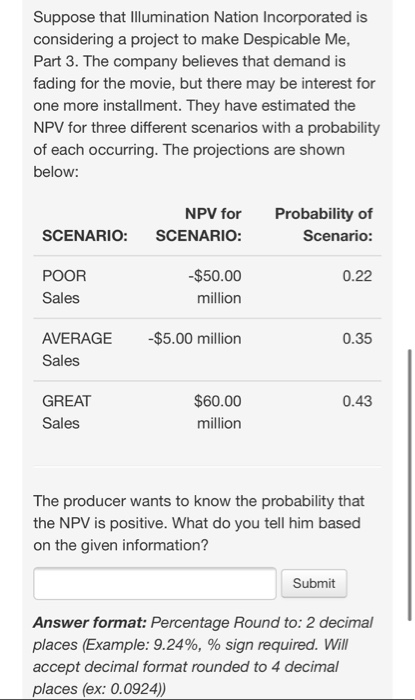This screenshot has height=700, width=415.
Task: Select the GREAT Sales scenario row label
Action: pyautogui.click(x=66, y=412)
